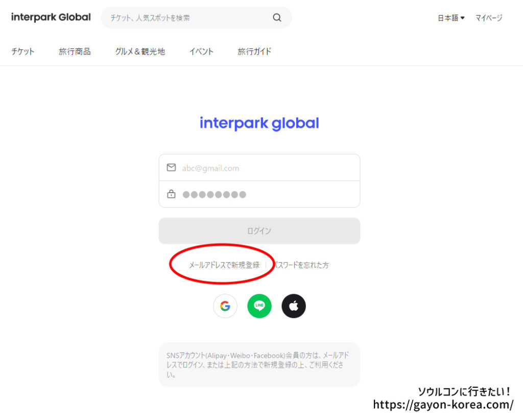Screen dimensions: 523x420
Task: Click the ログイン button
Action: (x=259, y=231)
